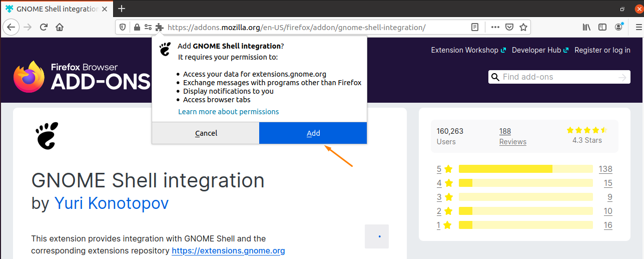
Task: Click the Firefox Browser ADD-ONS logo
Action: click(82, 77)
